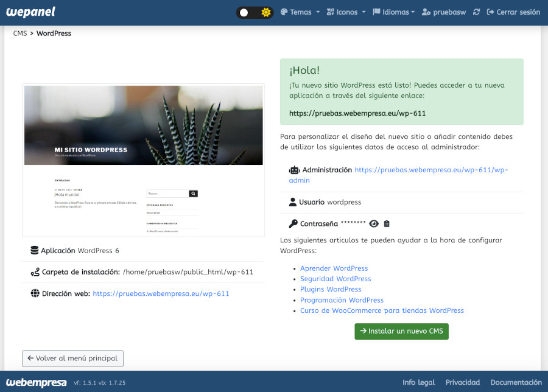Click the username wordpress text
The height and width of the screenshot is (392, 548).
coord(344,202)
